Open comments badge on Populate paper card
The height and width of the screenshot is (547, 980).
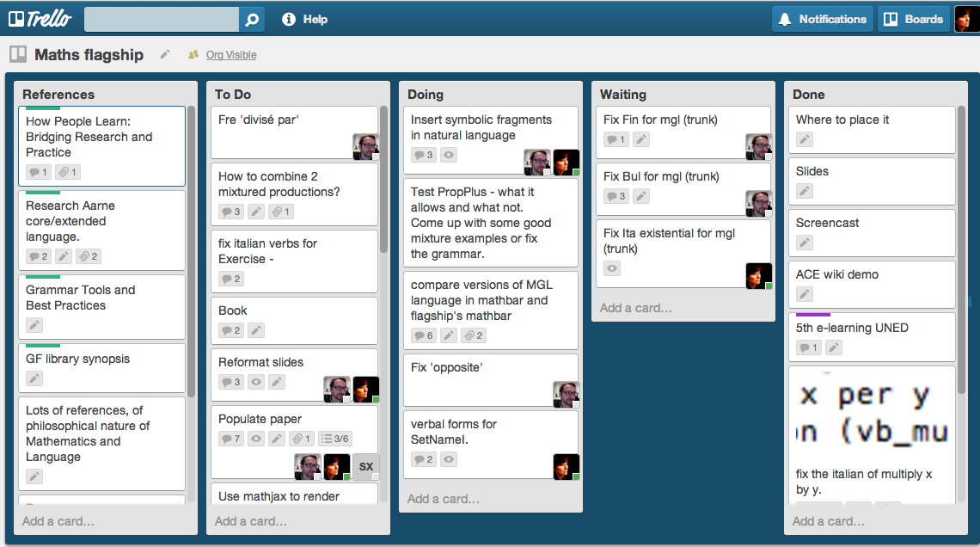231,439
